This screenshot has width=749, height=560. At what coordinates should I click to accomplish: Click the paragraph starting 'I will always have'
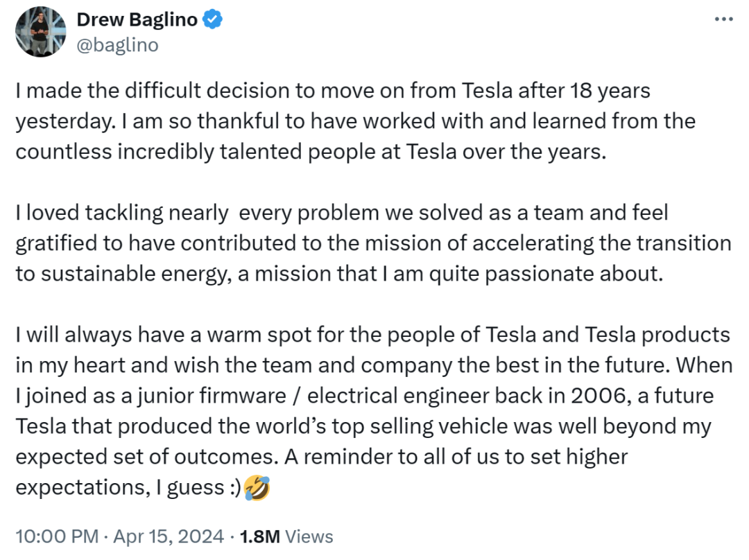pos(374,410)
